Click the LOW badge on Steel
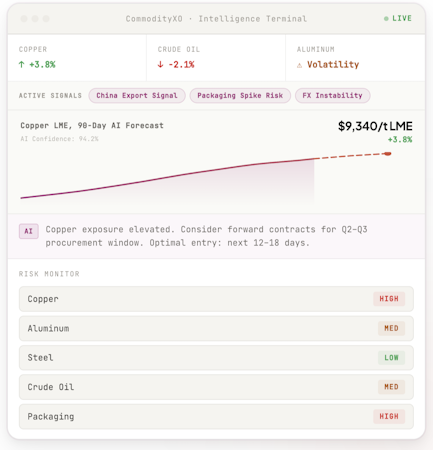Viewport: 433px width, 450px height. [391, 358]
